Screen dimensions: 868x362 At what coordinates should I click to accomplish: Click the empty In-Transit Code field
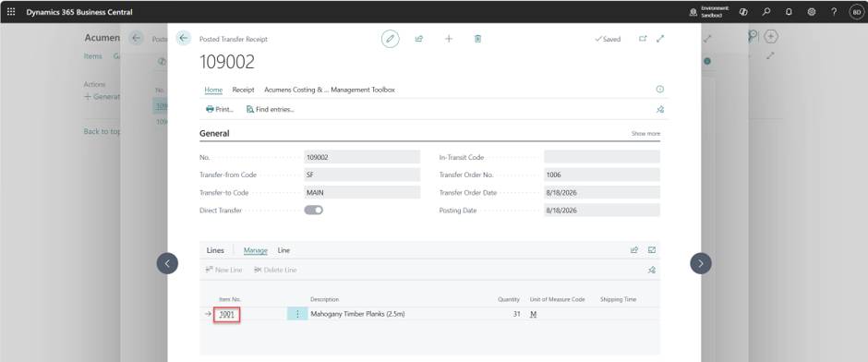[x=602, y=157]
